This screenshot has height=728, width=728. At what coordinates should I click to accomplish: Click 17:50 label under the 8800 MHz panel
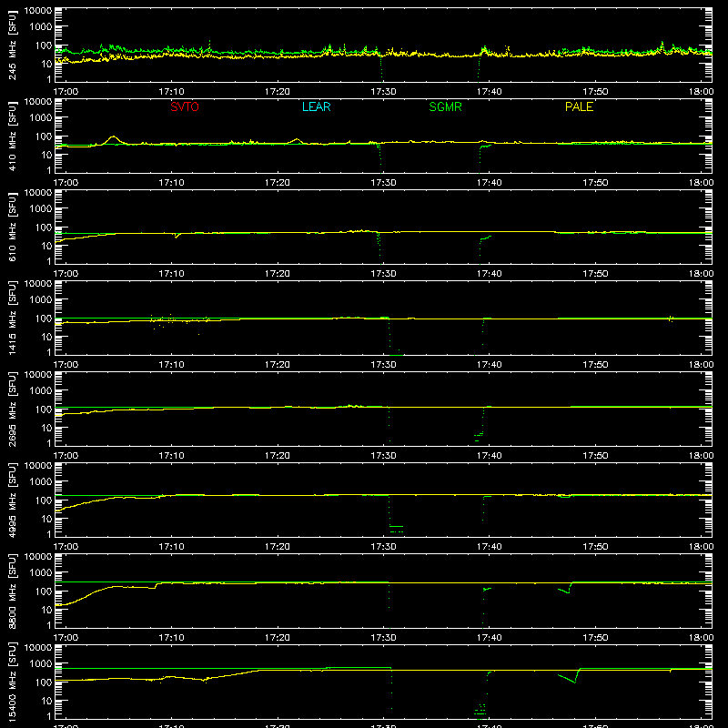pyautogui.click(x=595, y=638)
